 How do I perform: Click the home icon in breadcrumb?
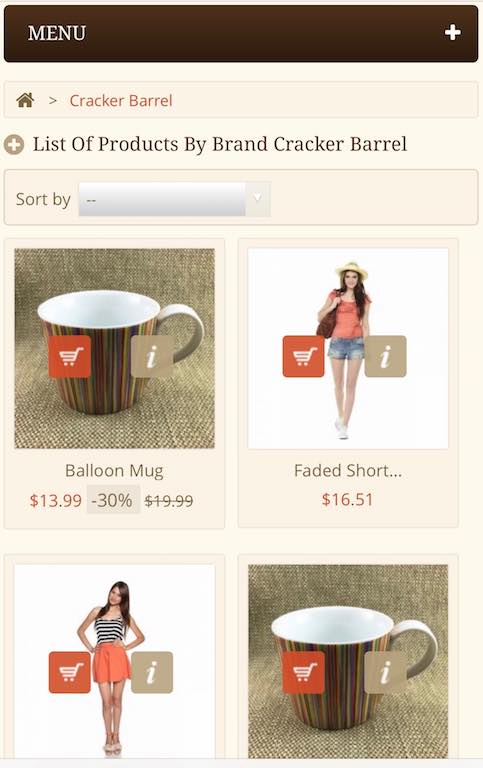25,100
